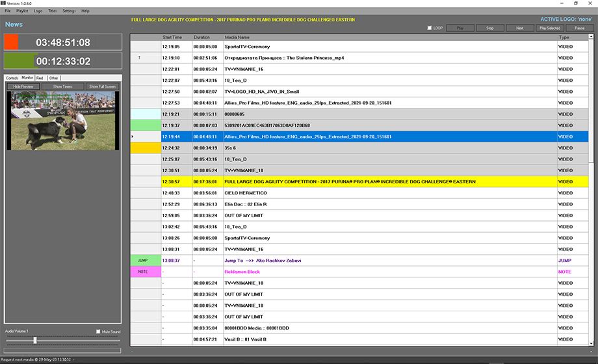This screenshot has width=598, height=364.
Task: Switch to the Controls tab
Action: 12,78
